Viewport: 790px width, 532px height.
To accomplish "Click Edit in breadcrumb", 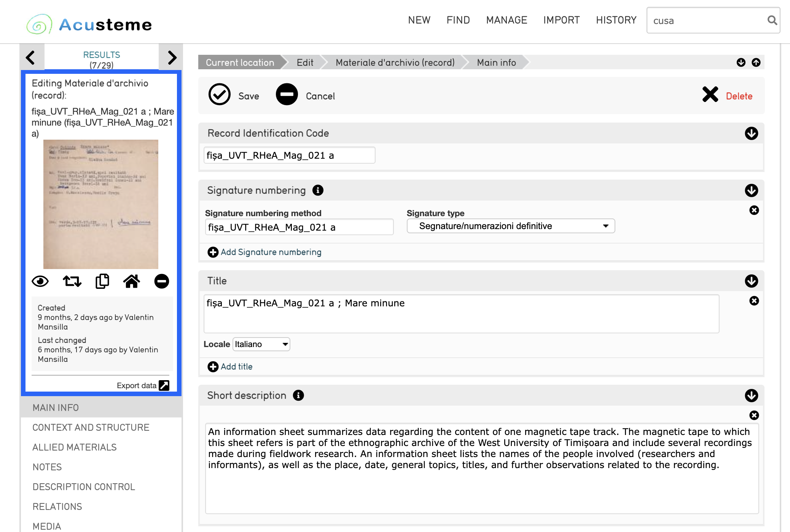I will 305,62.
